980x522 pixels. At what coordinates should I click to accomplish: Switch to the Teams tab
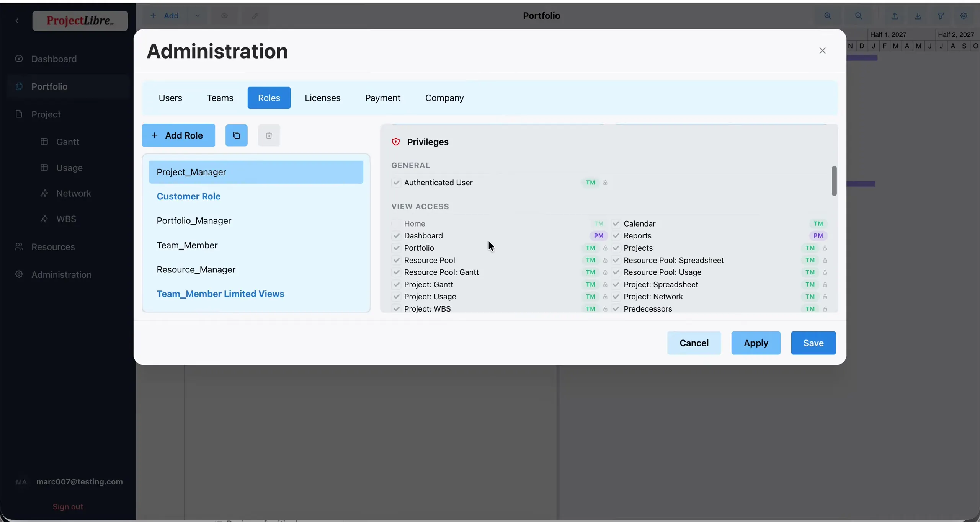point(220,98)
